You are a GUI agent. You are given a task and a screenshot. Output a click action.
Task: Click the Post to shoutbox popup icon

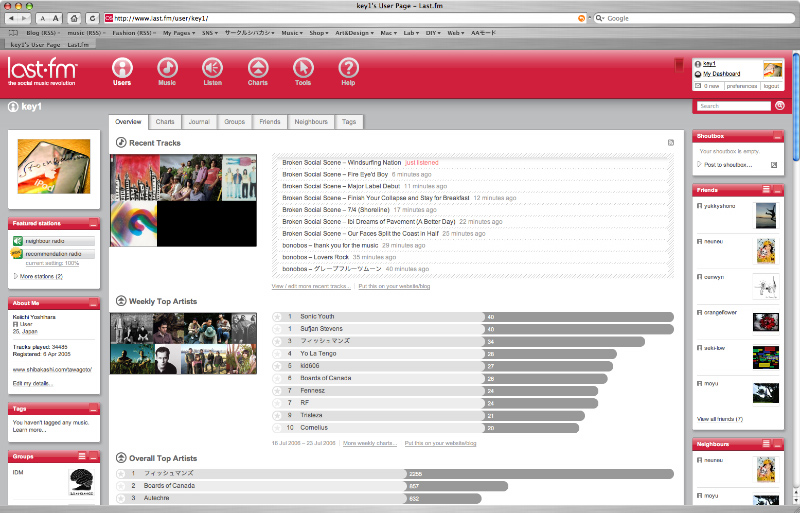[x=773, y=165]
